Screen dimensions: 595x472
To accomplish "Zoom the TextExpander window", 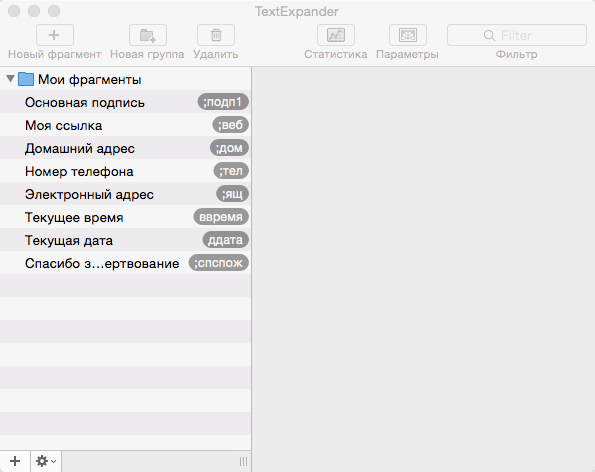I will coord(54,11).
